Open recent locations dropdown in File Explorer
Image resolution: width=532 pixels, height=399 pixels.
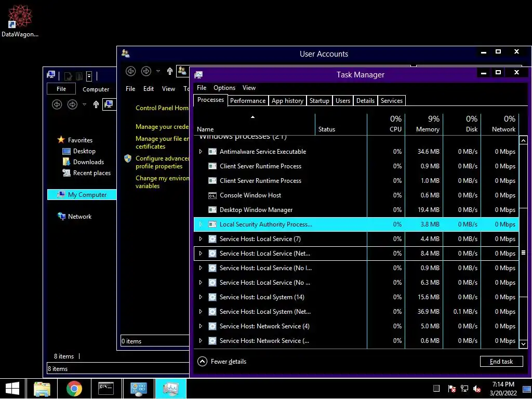(85, 104)
